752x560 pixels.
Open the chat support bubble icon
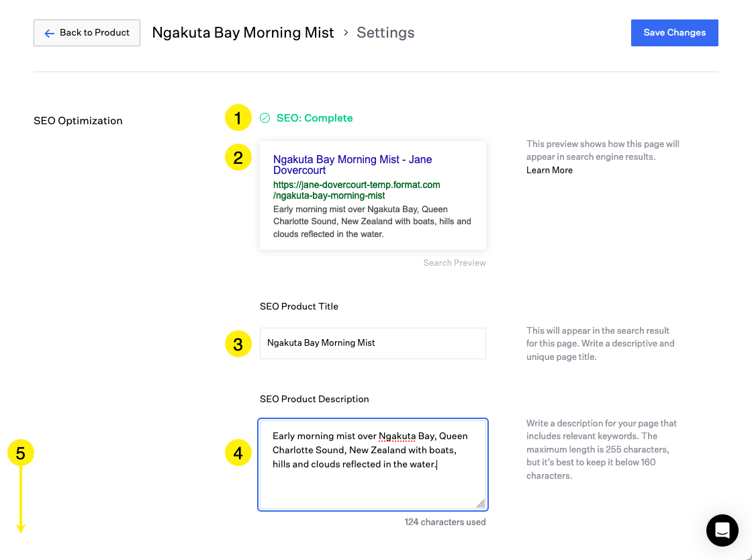(x=722, y=530)
